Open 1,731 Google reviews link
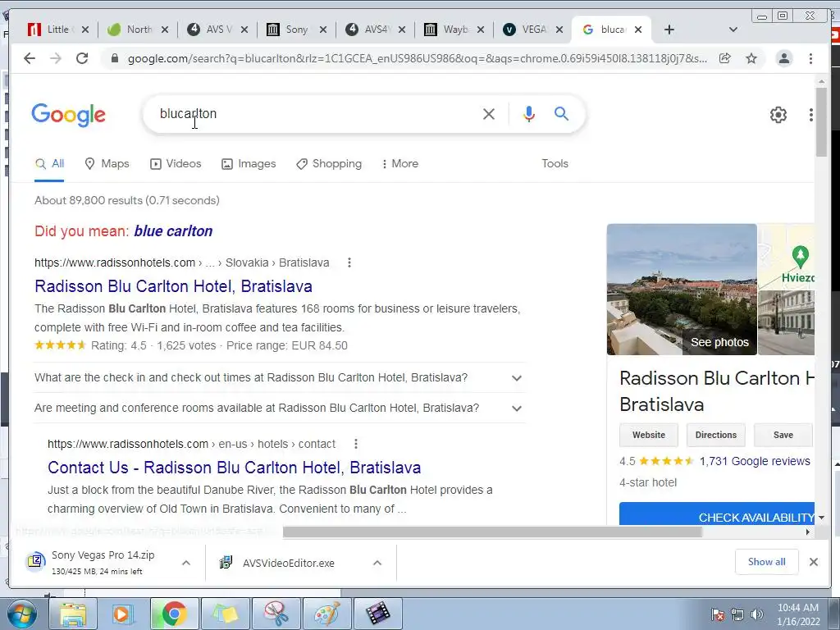Viewport: 840px width, 630px height. 755,461
